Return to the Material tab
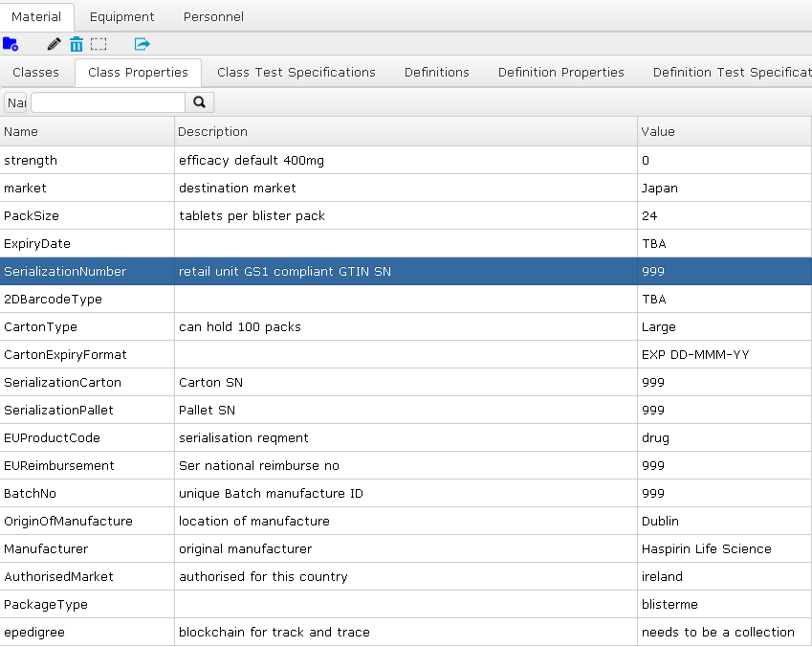This screenshot has width=812, height=647. click(37, 16)
